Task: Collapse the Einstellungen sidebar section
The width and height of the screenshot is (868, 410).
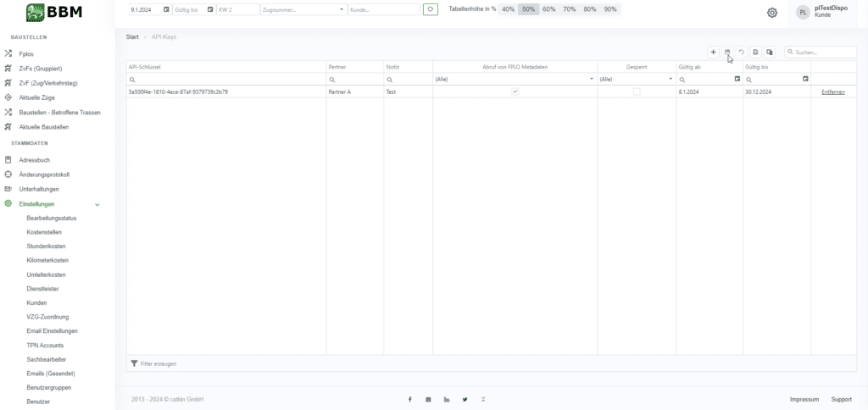Action: click(97, 204)
